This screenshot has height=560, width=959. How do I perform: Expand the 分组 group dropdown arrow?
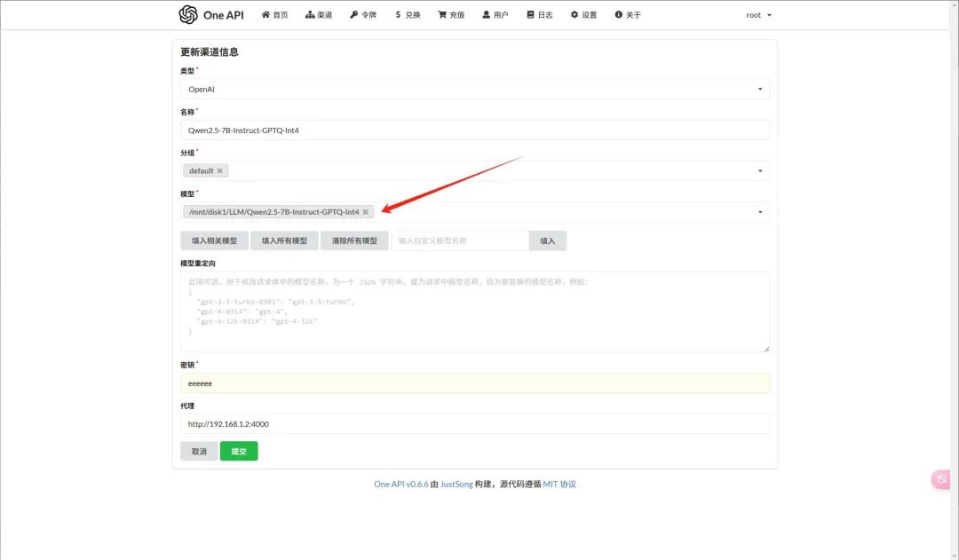pos(759,170)
